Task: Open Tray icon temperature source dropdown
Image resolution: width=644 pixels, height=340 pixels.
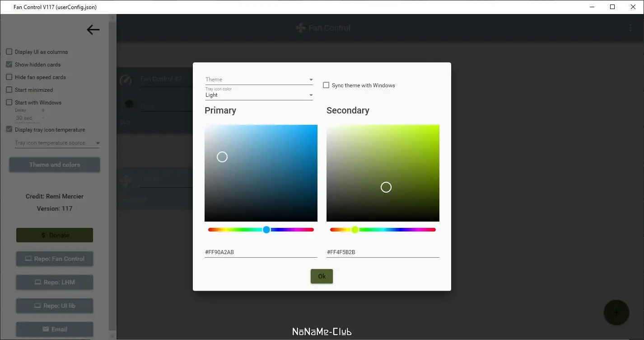Action: click(57, 143)
